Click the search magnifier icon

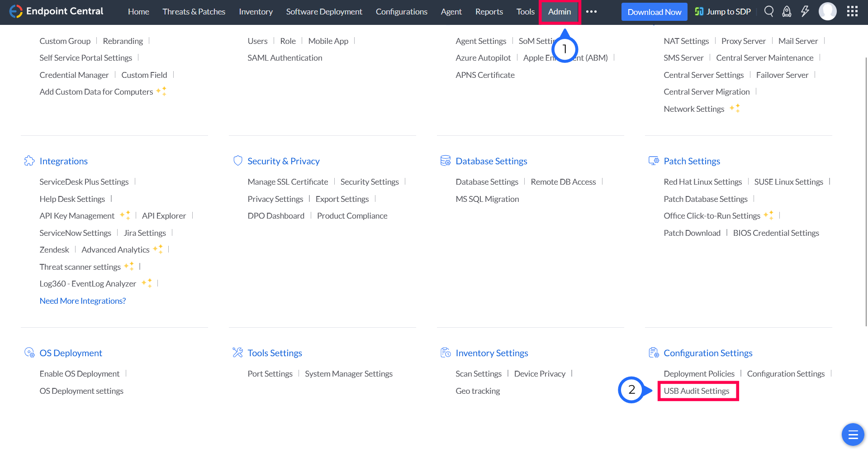coord(768,11)
